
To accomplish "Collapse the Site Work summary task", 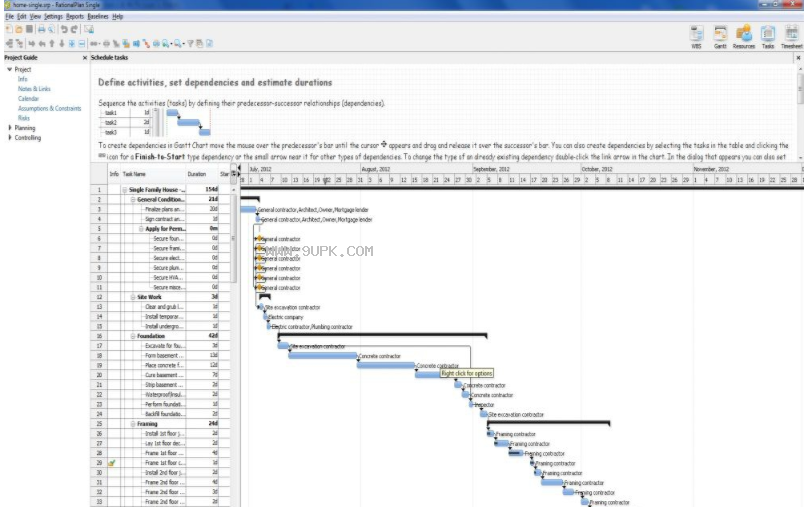I will pos(133,297).
